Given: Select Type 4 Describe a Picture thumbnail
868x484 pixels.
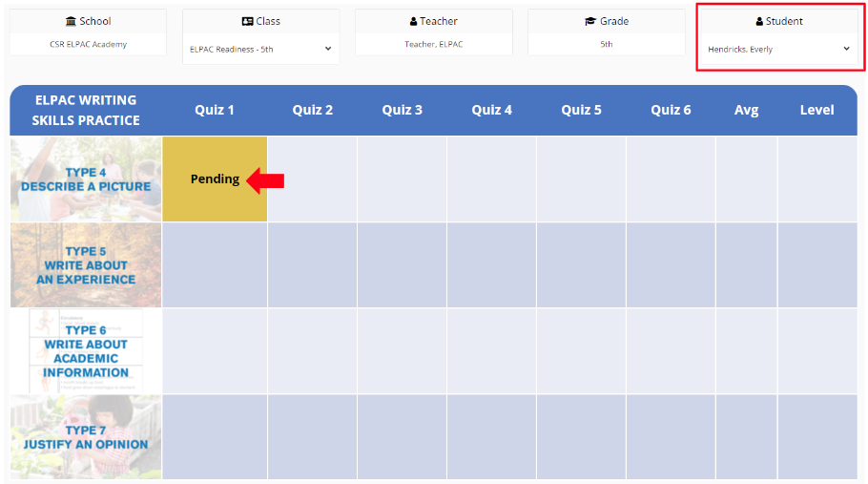Looking at the screenshot, I should [x=86, y=179].
